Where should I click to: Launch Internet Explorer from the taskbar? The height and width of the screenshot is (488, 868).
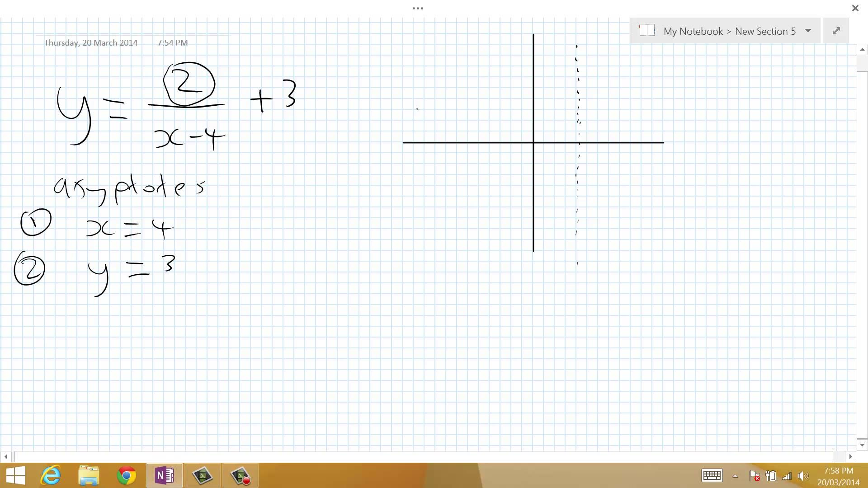click(51, 475)
